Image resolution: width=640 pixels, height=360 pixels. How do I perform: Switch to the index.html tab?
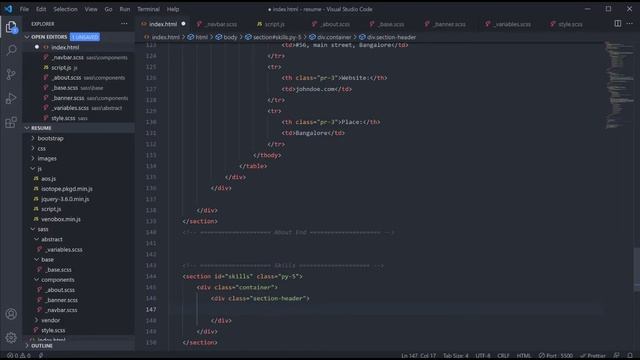[x=163, y=24]
